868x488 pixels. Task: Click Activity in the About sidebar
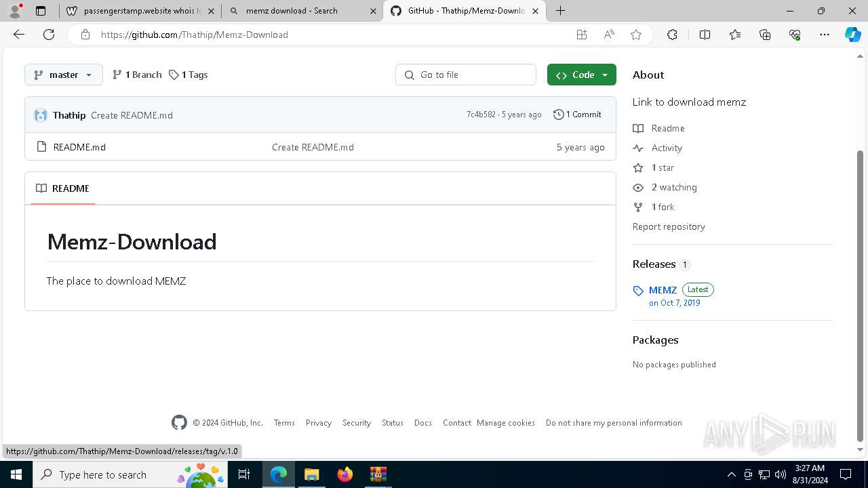pyautogui.click(x=657, y=148)
